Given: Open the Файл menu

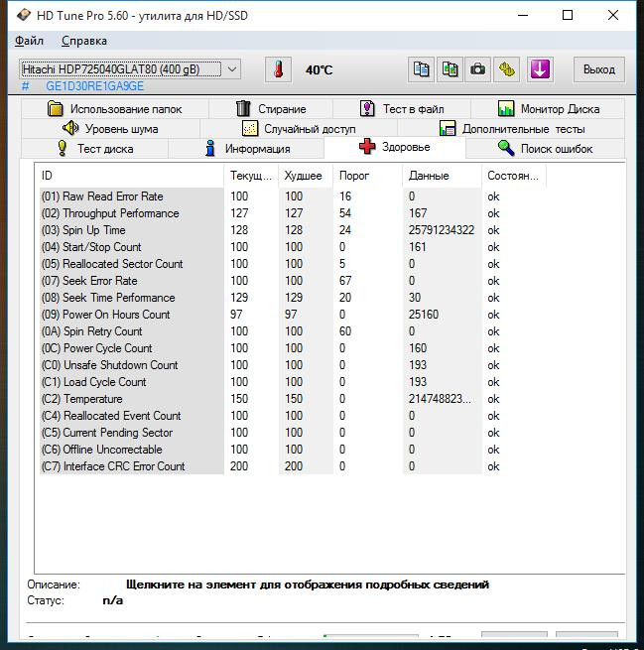Looking at the screenshot, I should [x=29, y=41].
